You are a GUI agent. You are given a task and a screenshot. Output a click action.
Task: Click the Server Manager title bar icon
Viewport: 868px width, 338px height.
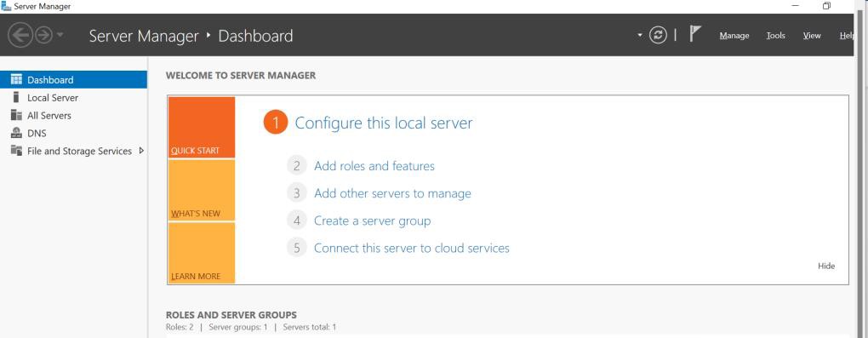tap(6, 6)
